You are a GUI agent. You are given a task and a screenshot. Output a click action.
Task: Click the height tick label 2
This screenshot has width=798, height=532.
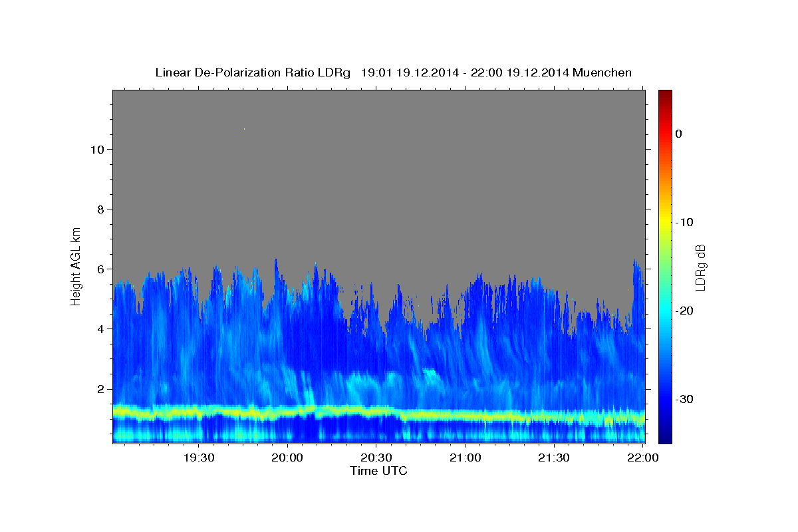[100, 389]
